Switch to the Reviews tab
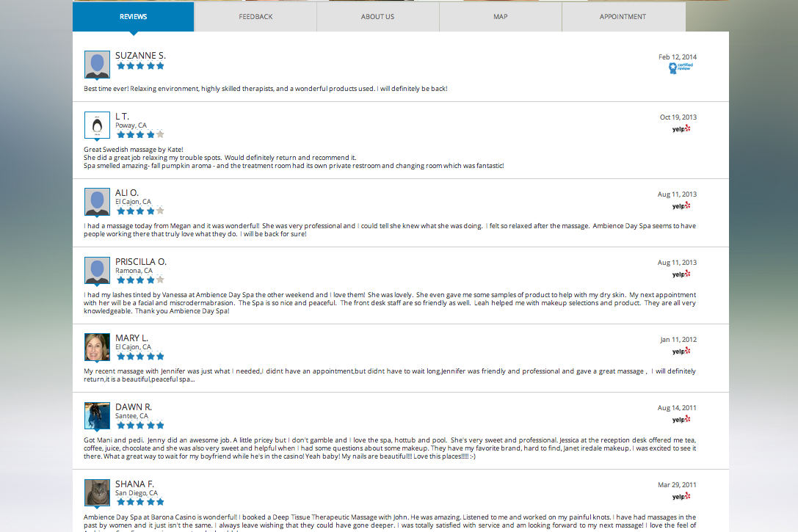The image size is (798, 532). 134,17
